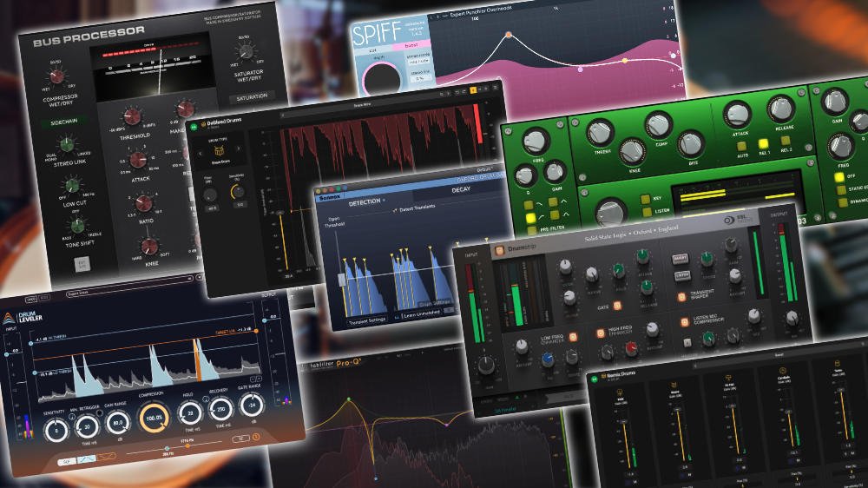Click Drum Leveler logo icon
The height and width of the screenshot is (488, 868).
tap(10, 319)
